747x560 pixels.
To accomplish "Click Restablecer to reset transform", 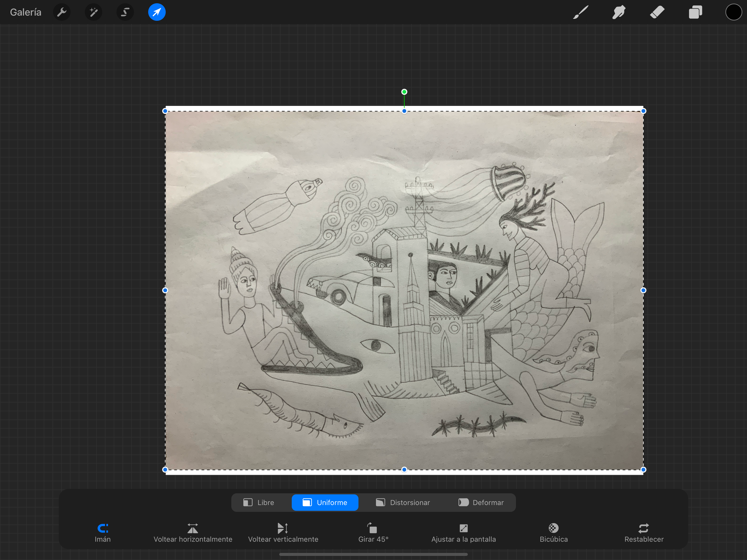I will pyautogui.click(x=644, y=532).
